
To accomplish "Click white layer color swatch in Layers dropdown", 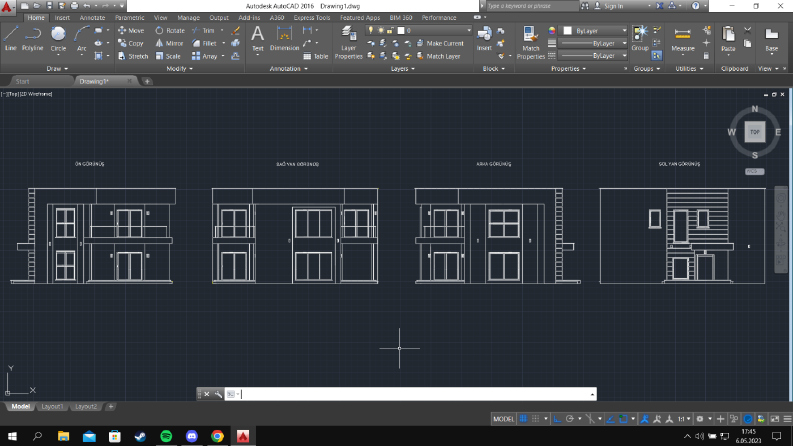I will pos(401,30).
